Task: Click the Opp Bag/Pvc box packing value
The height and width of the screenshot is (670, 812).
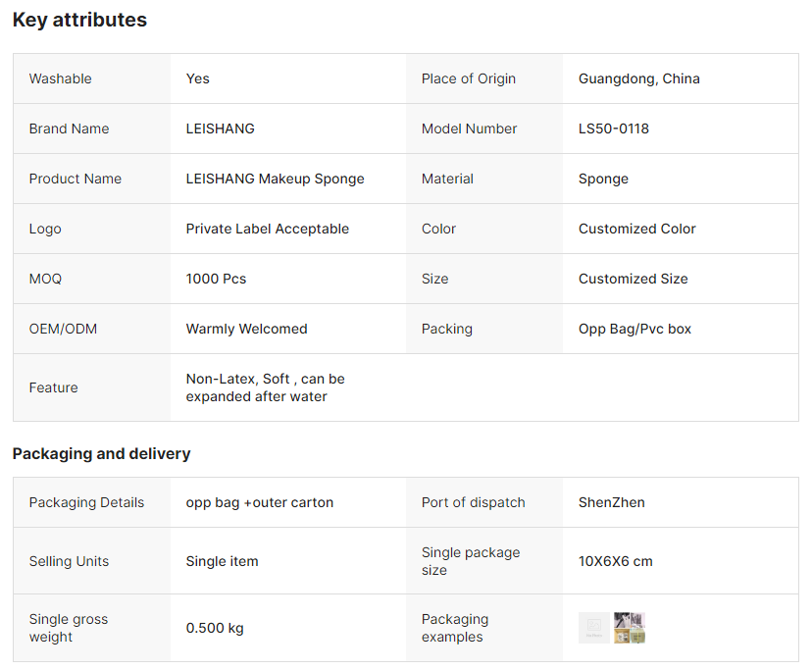Action: click(634, 329)
